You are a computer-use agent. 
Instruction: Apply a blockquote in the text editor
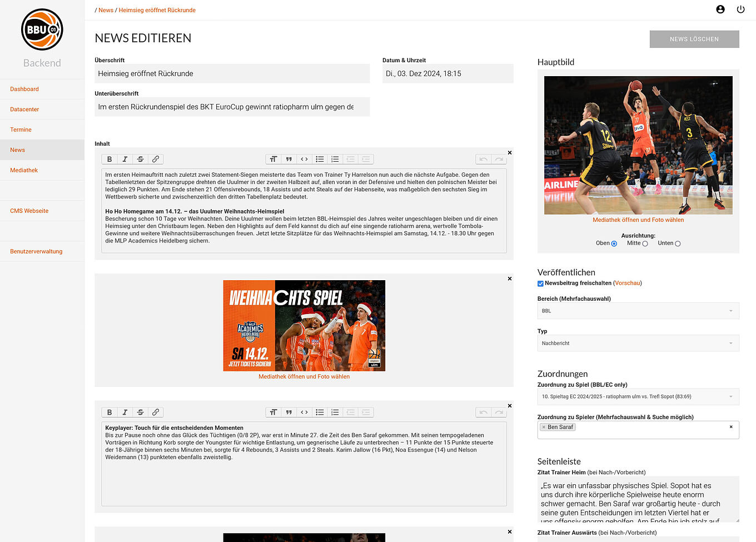click(289, 159)
